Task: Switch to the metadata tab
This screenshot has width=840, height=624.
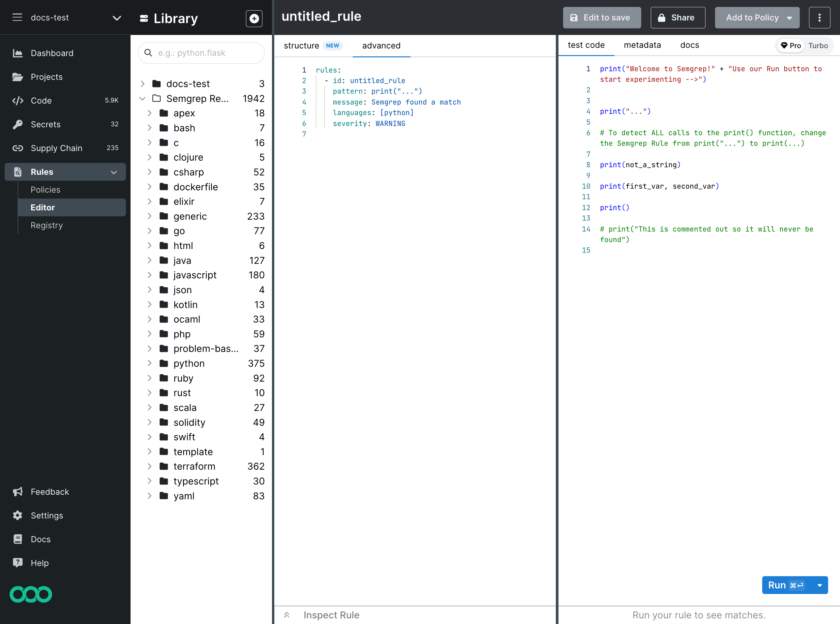Action: pos(642,45)
